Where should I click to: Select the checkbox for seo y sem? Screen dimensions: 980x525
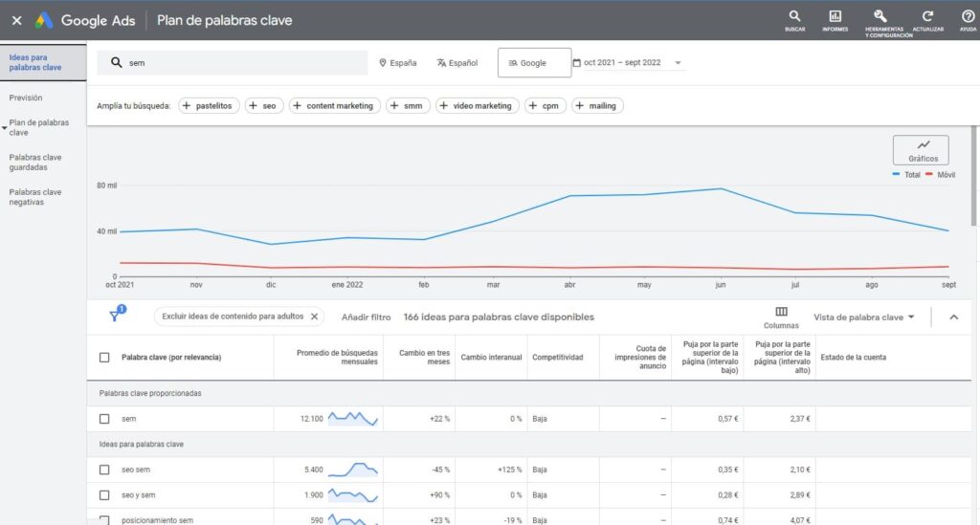(104, 495)
